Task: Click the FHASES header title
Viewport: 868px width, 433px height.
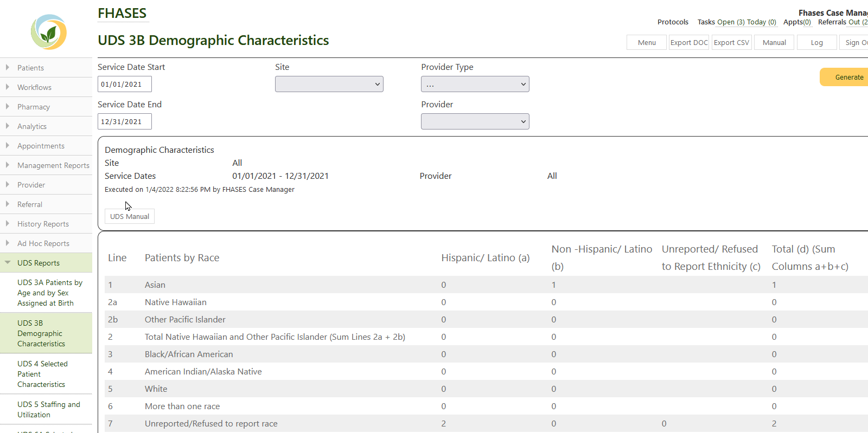Action: 122,13
